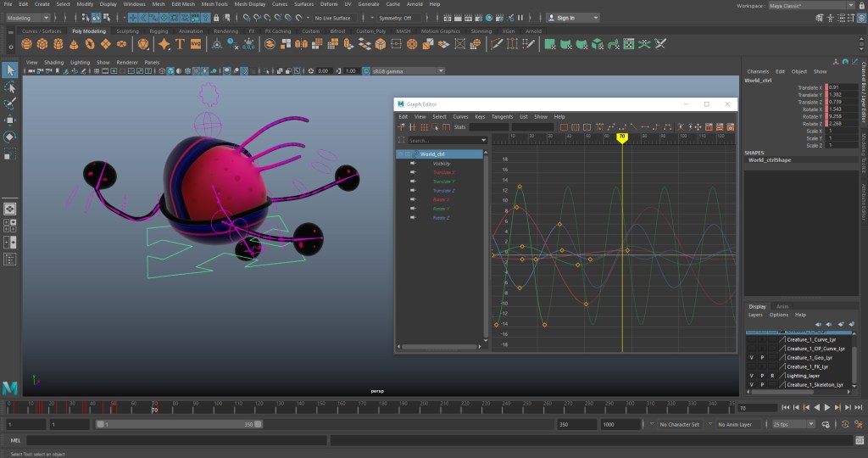Select the Rotate Y curve in Graph Editor outliner
868x458 pixels.
pos(441,209)
